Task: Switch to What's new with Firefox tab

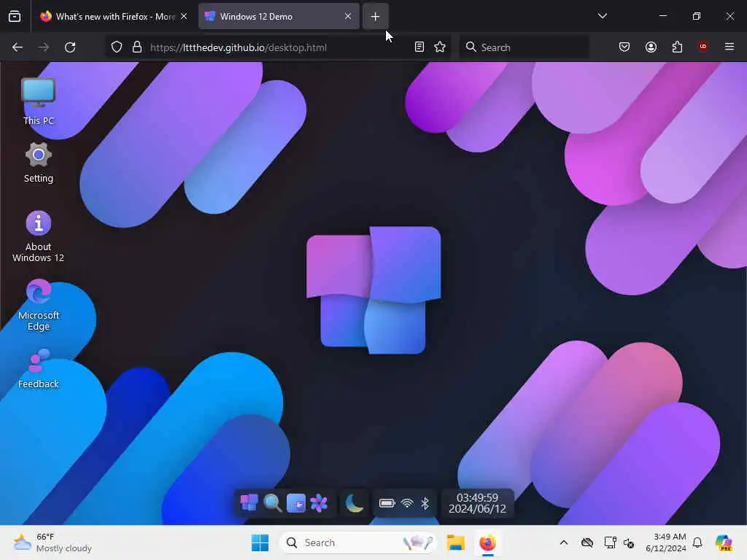Action: click(115, 17)
